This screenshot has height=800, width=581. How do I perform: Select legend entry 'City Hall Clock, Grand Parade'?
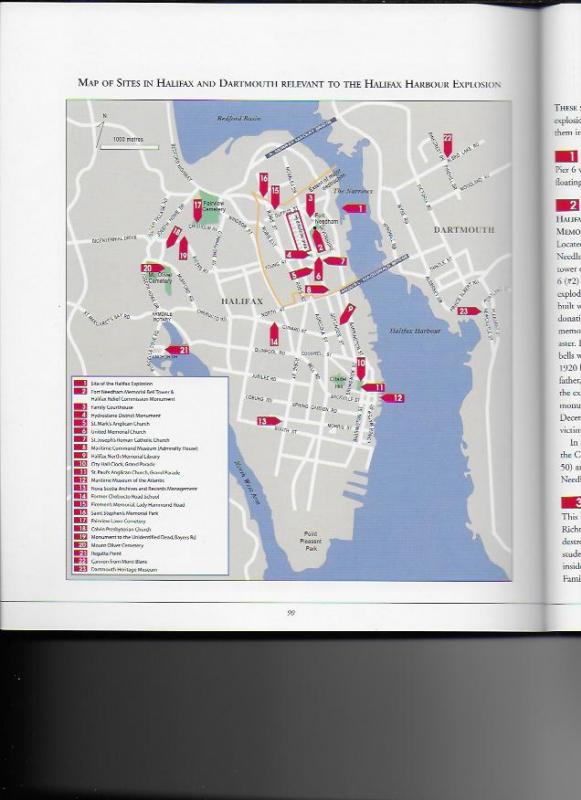115,464
